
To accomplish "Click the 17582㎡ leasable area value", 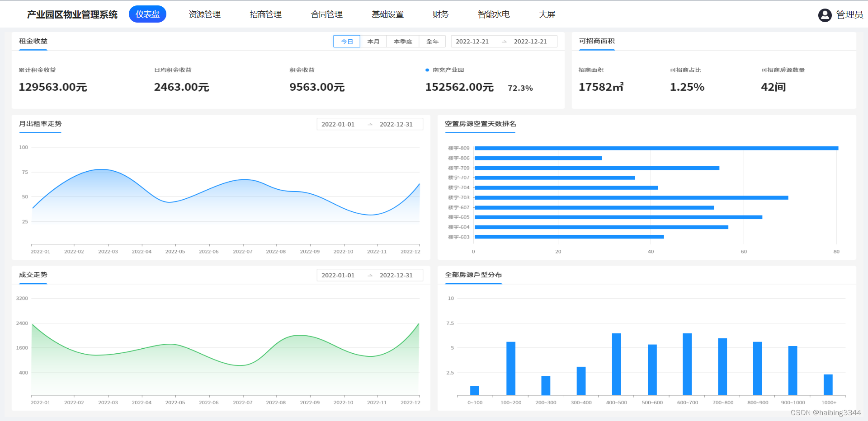I will pyautogui.click(x=601, y=87).
